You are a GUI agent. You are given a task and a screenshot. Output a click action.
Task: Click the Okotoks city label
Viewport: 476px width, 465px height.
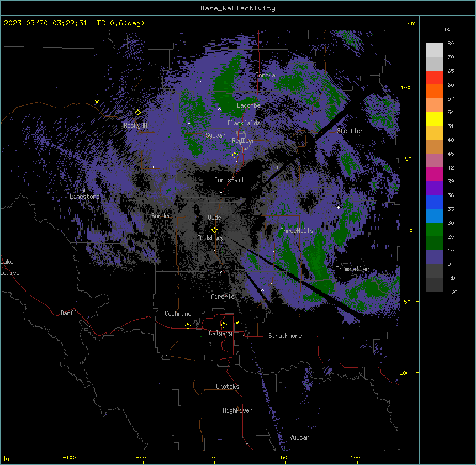pyautogui.click(x=228, y=387)
